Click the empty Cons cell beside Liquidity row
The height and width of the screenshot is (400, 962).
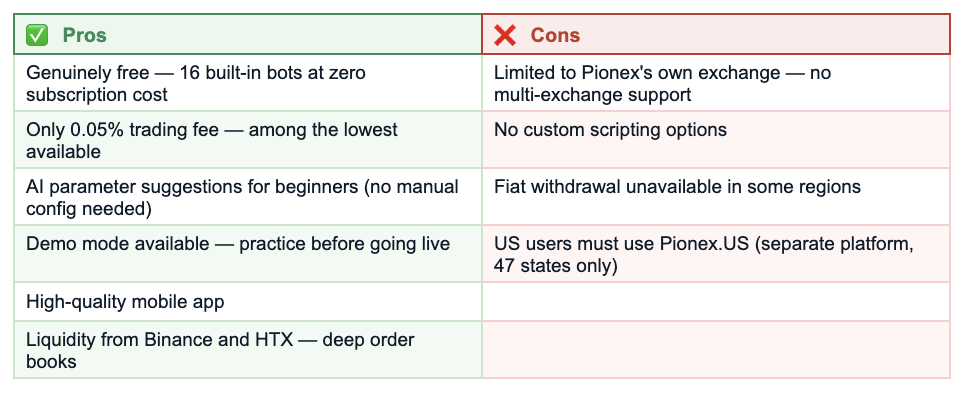[716, 350]
